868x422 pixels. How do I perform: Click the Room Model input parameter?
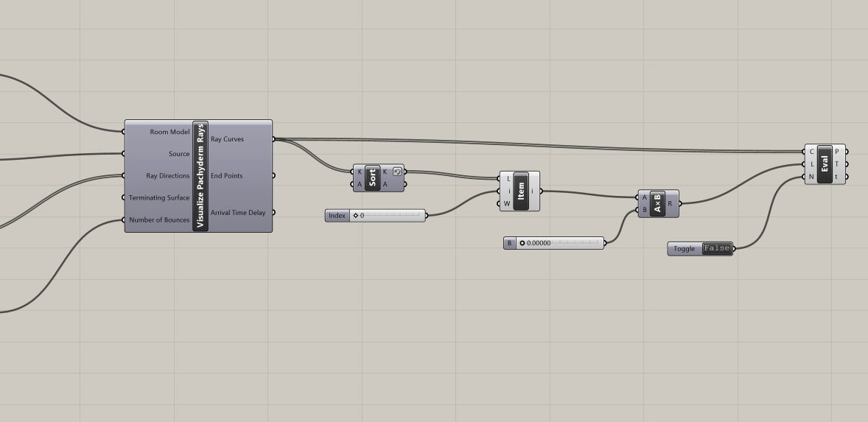pyautogui.click(x=169, y=132)
